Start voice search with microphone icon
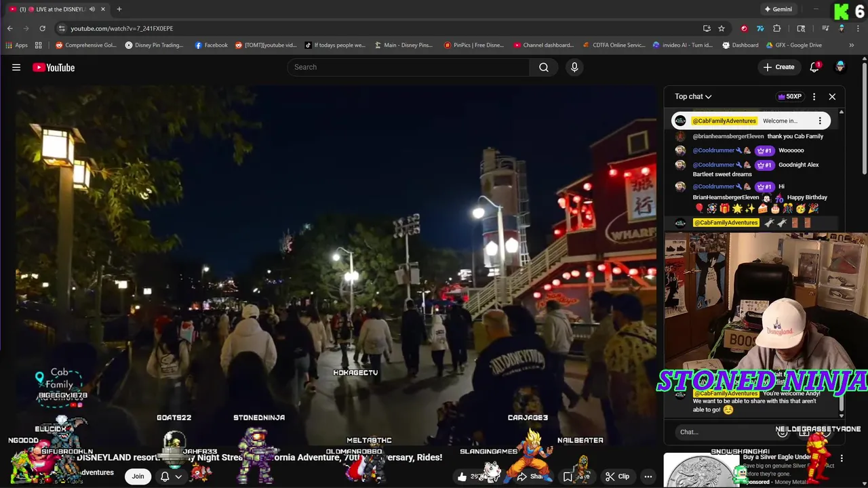This screenshot has width=868, height=488. pyautogui.click(x=574, y=67)
